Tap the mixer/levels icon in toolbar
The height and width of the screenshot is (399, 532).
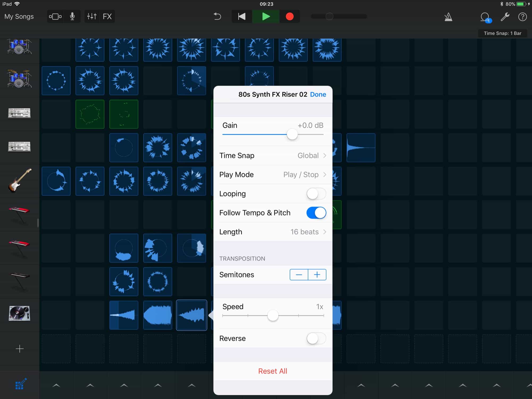91,16
